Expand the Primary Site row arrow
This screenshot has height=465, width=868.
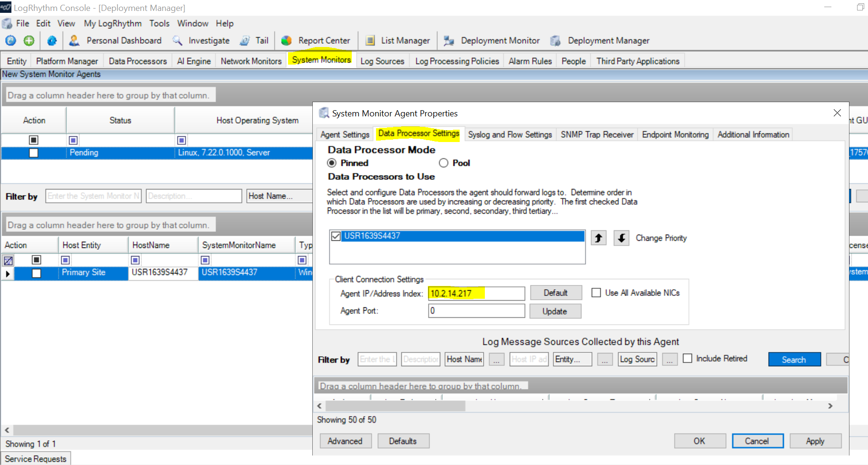[8, 274]
